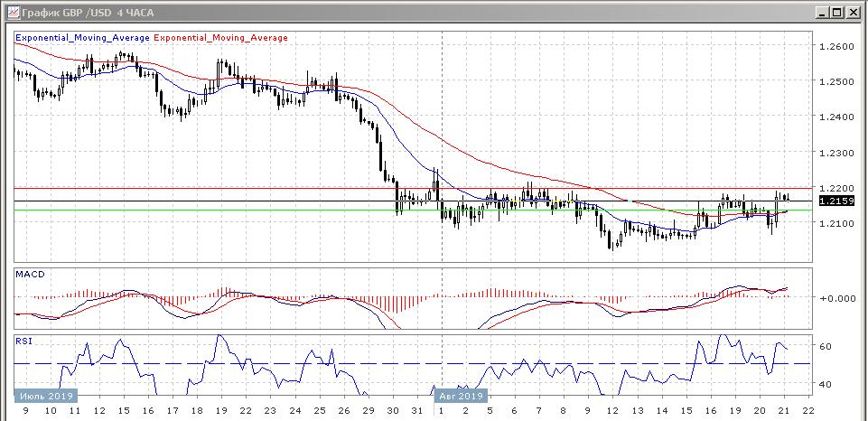This screenshot has width=868, height=421.
Task: Click the RSI indicator panel label
Action: click(25, 341)
